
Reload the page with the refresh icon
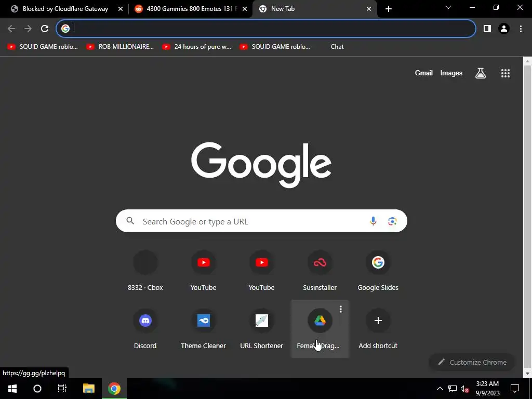pos(45,29)
